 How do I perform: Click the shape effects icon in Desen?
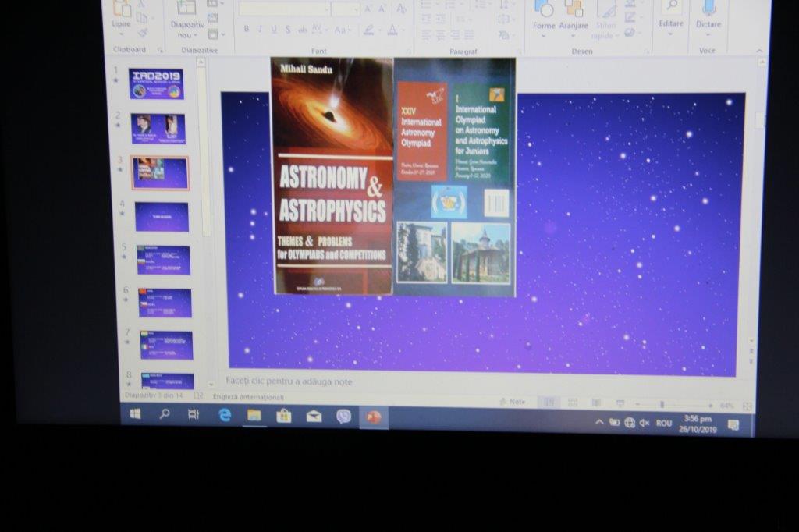coord(630,32)
